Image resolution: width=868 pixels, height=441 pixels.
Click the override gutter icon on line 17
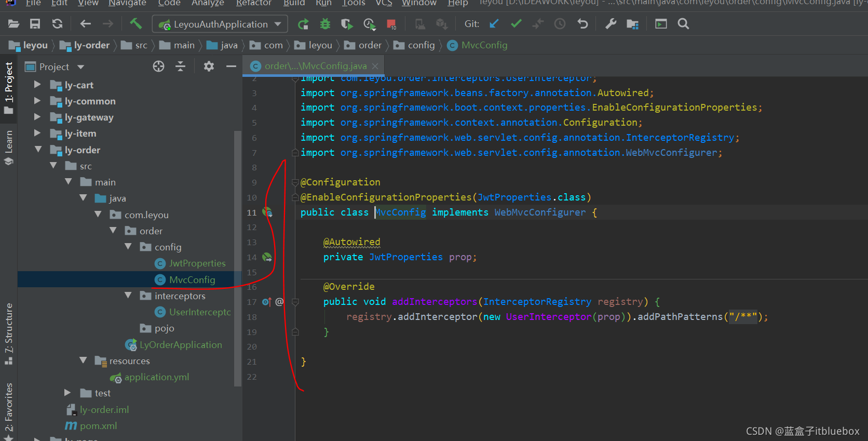click(267, 302)
